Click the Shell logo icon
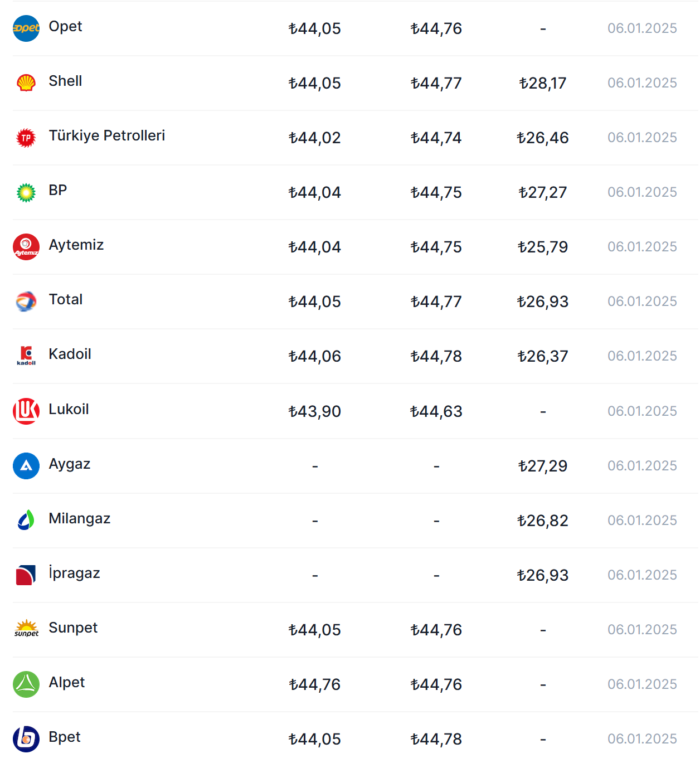 (26, 83)
